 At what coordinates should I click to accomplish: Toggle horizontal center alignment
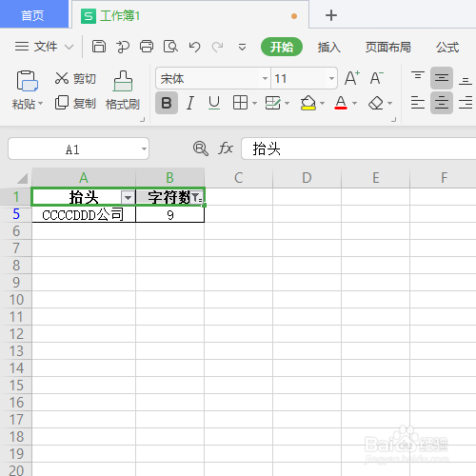[442, 103]
